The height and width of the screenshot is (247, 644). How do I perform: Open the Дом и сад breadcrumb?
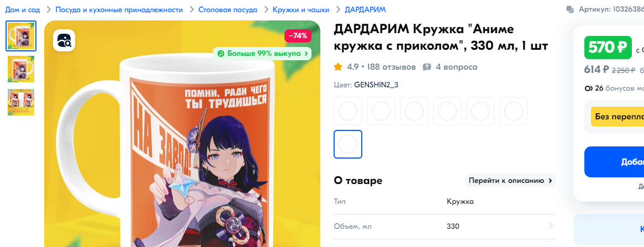[23, 9]
